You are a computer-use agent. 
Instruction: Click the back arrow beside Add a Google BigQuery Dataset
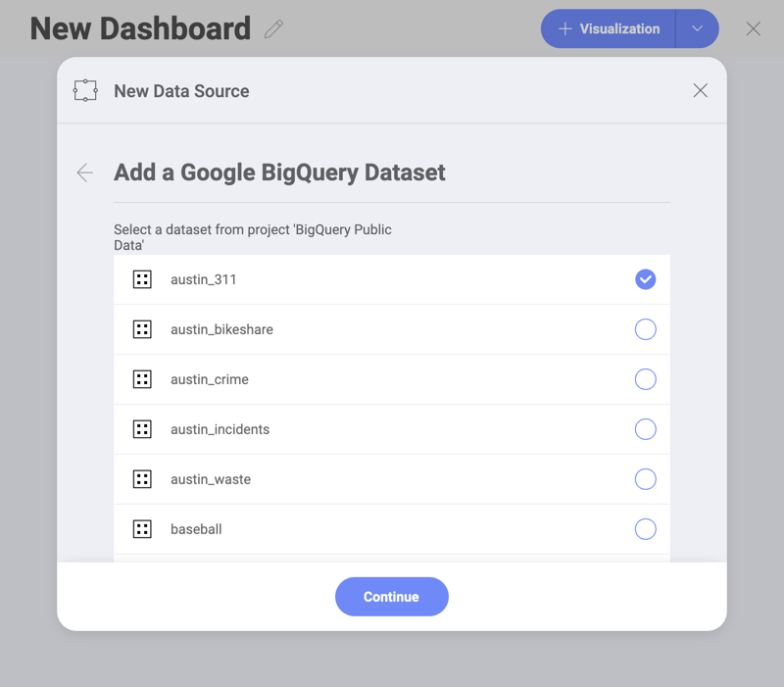coord(85,173)
